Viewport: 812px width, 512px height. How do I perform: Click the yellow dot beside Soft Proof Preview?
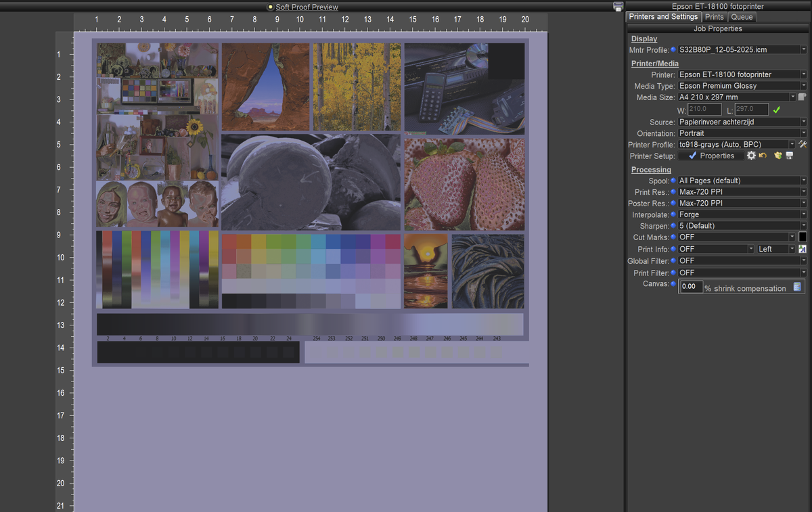pyautogui.click(x=270, y=7)
